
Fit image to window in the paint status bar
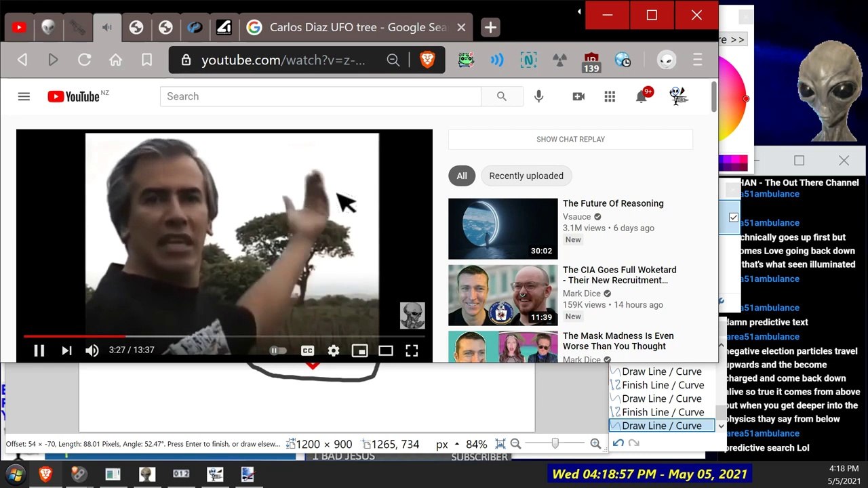pyautogui.click(x=500, y=444)
